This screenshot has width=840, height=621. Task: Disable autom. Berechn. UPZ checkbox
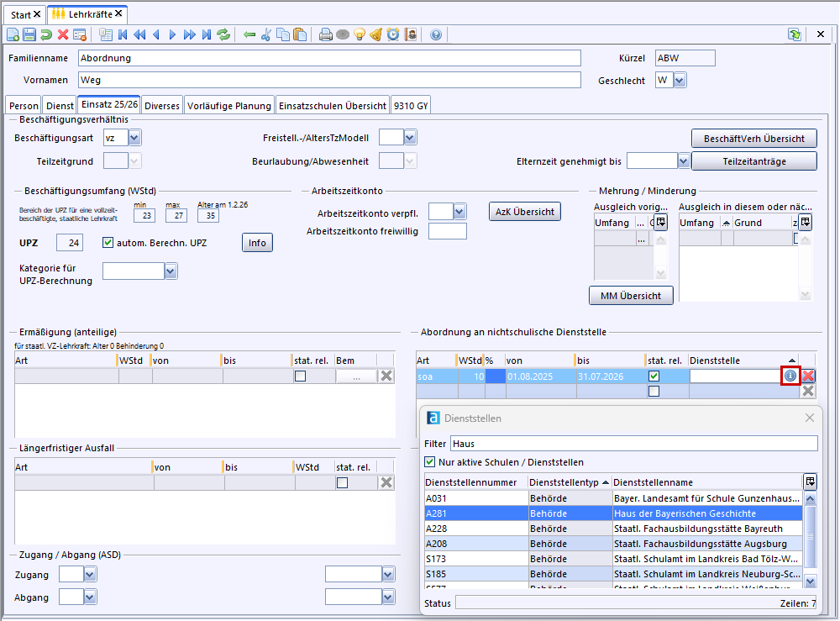pyautogui.click(x=108, y=243)
